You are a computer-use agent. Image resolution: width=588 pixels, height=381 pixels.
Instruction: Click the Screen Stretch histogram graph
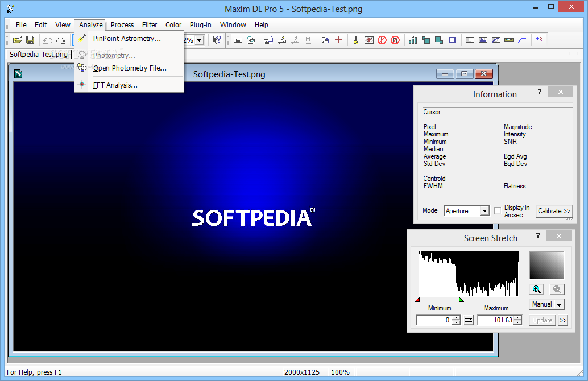(469, 274)
